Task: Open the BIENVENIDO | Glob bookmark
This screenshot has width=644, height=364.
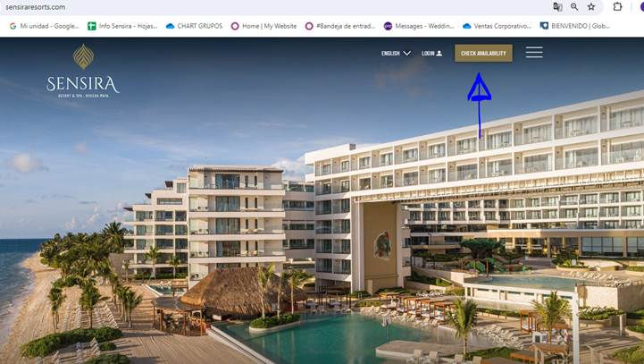Action: (575, 26)
